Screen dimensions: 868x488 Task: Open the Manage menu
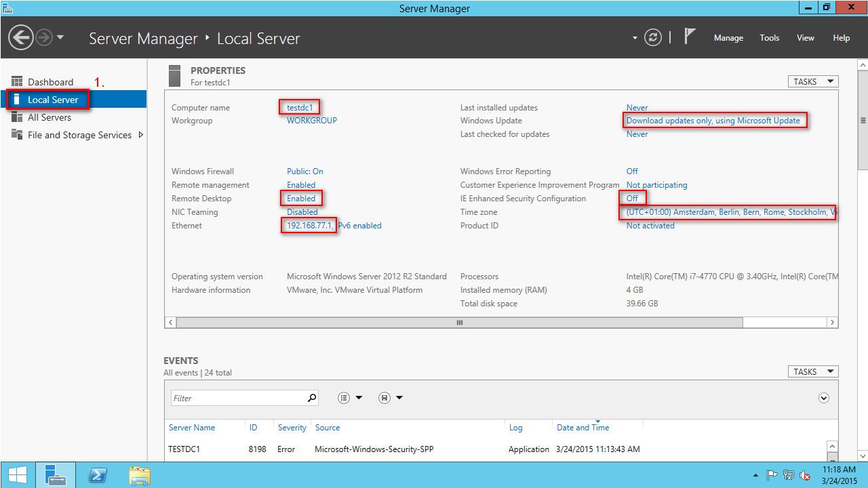tap(728, 38)
